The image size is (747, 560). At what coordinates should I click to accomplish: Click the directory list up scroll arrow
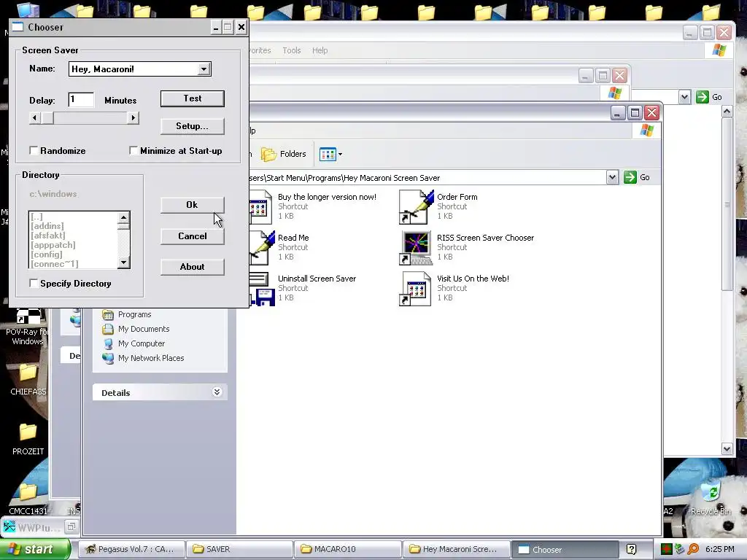click(124, 217)
